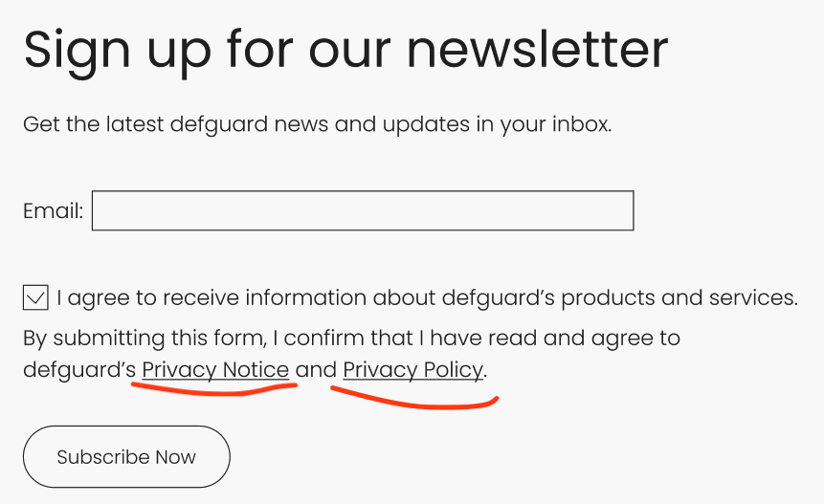Screen dimensions: 824x504
Task: Uncheck the agree to receive information checkbox
Action: (x=35, y=297)
